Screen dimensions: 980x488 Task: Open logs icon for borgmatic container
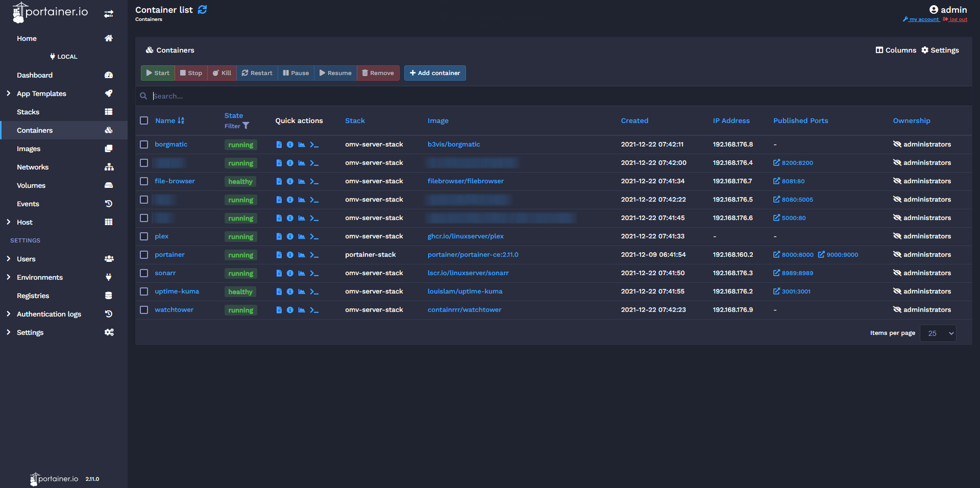point(279,144)
